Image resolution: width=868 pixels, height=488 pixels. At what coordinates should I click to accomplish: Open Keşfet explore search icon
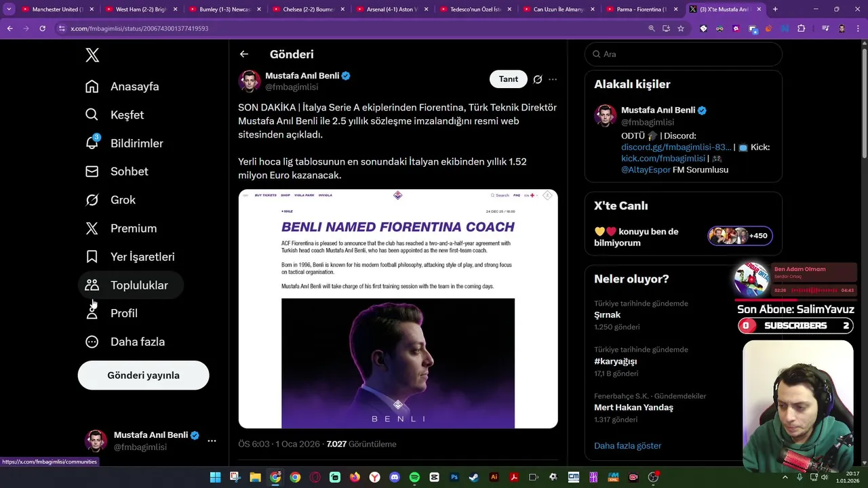(92, 115)
